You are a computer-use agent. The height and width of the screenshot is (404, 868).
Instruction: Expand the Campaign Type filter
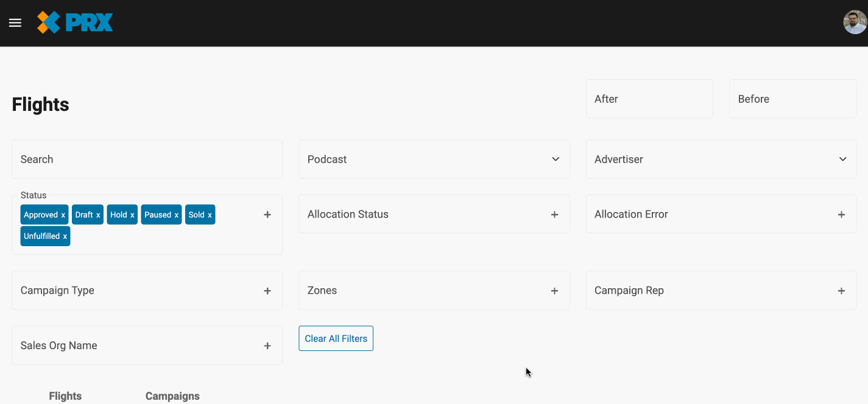pyautogui.click(x=267, y=291)
